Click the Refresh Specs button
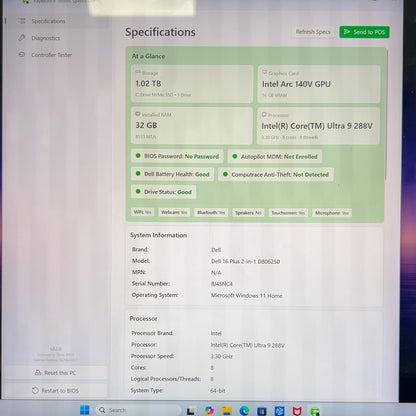The height and width of the screenshot is (416, 416). [x=313, y=32]
